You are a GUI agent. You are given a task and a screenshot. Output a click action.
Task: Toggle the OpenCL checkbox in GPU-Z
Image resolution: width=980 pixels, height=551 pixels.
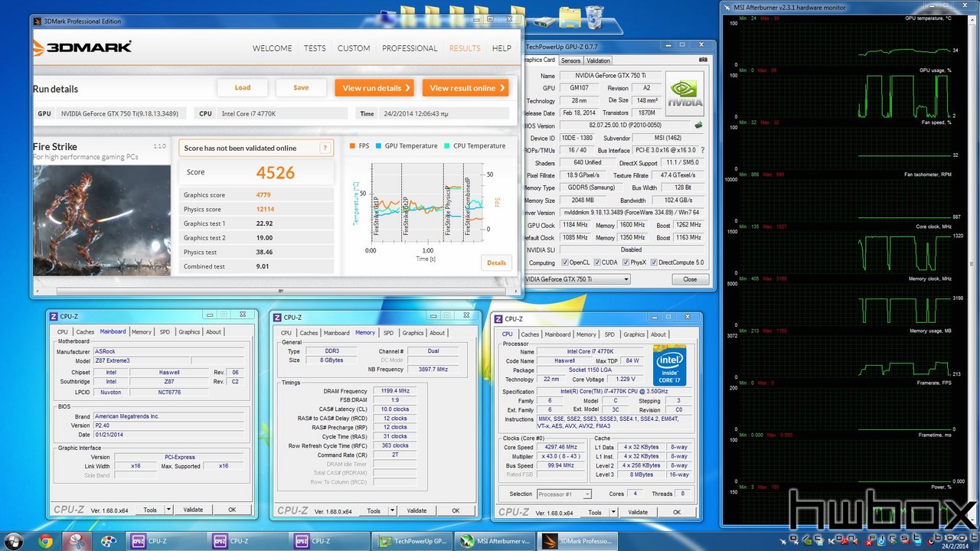click(565, 262)
